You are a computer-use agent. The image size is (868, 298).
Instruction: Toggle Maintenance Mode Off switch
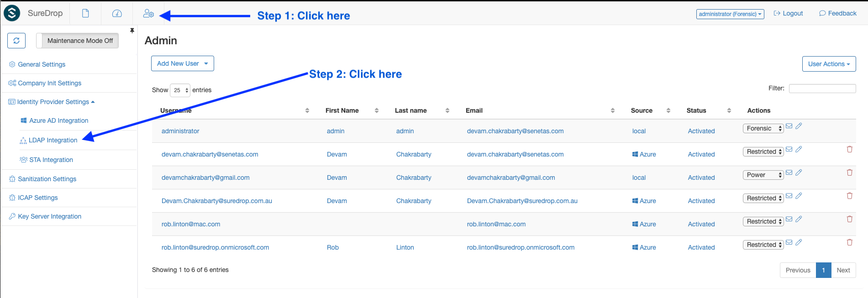click(x=78, y=41)
